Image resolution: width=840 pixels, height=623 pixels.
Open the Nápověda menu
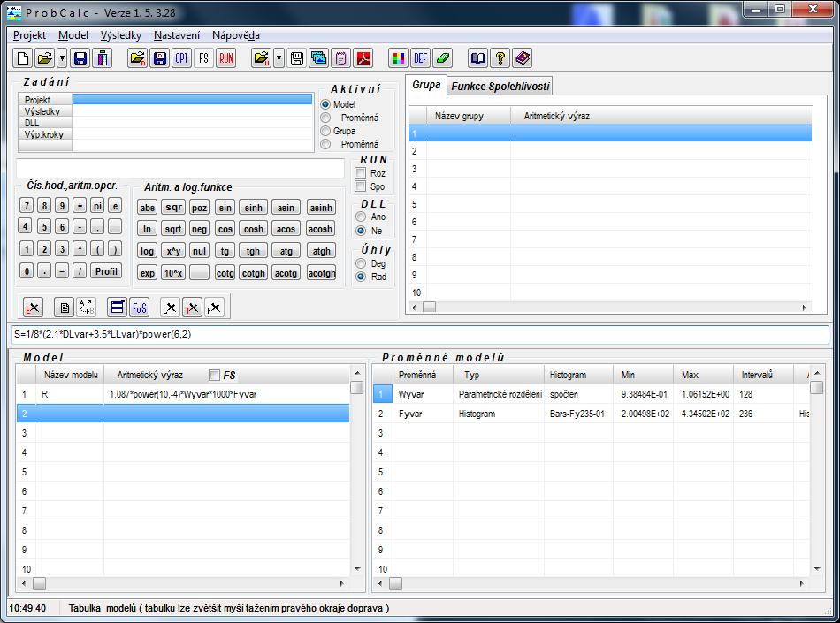(x=236, y=35)
